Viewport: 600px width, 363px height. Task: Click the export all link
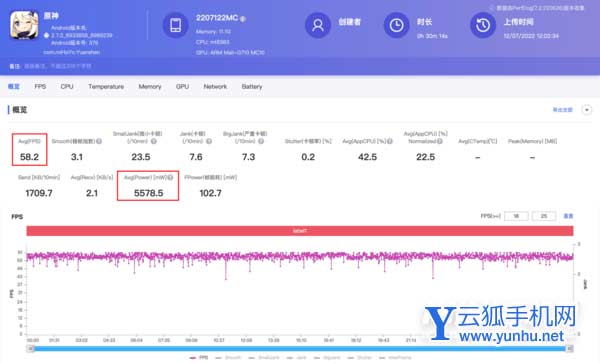pos(562,110)
